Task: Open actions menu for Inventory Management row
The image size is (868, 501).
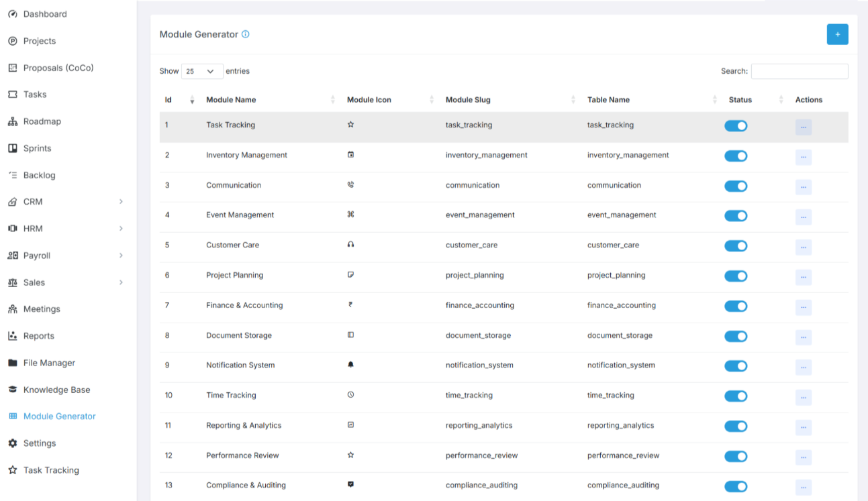Action: tap(803, 157)
